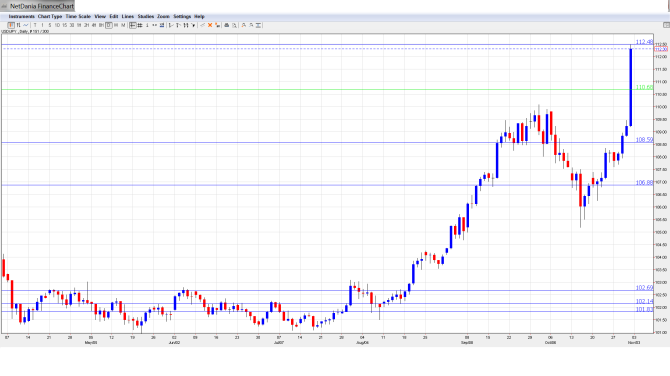This screenshot has height=376, width=670.
Task: Open the Chart Type menu
Action: (50, 16)
